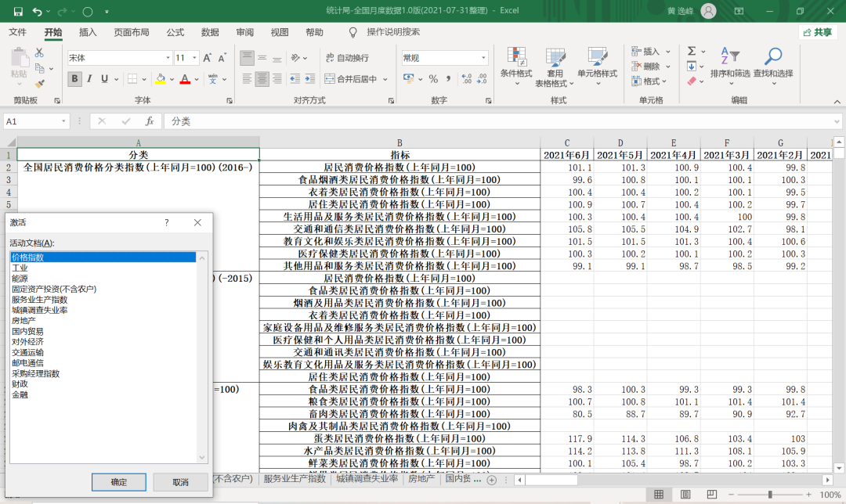Select the 自动求和 Sigma icon
Image resolution: width=846 pixels, height=504 pixels.
691,51
